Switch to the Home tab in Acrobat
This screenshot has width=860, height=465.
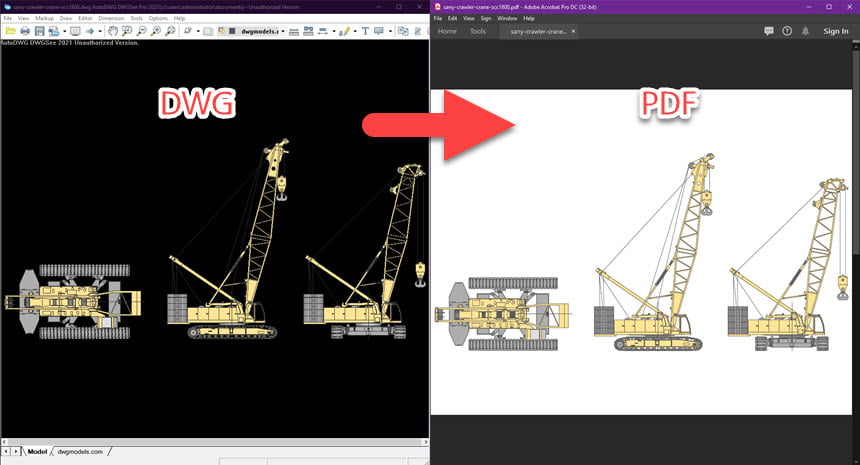point(447,31)
